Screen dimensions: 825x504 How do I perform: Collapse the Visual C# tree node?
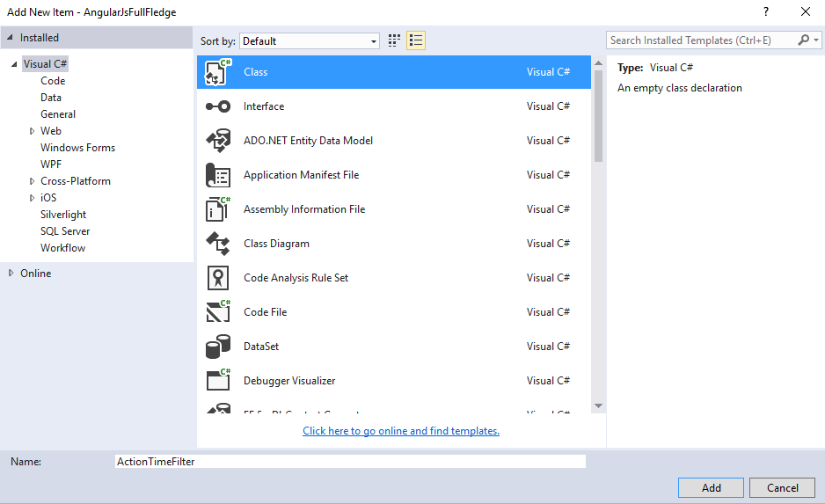(14, 64)
